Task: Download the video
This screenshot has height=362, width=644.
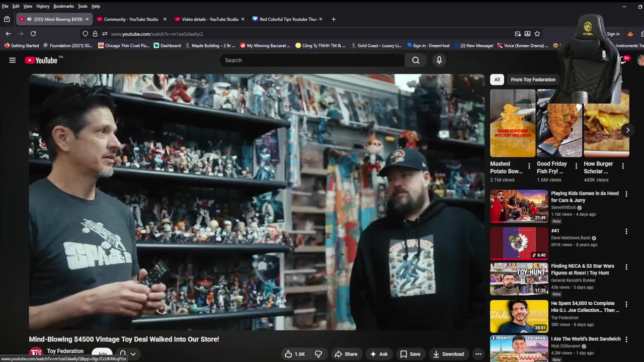Action: 448,354
